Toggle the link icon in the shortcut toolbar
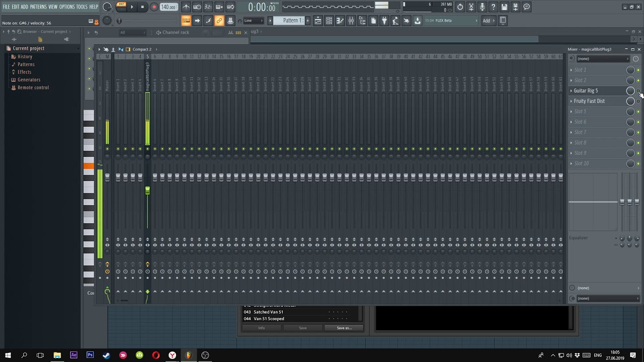This screenshot has height=362, width=644. [219, 21]
